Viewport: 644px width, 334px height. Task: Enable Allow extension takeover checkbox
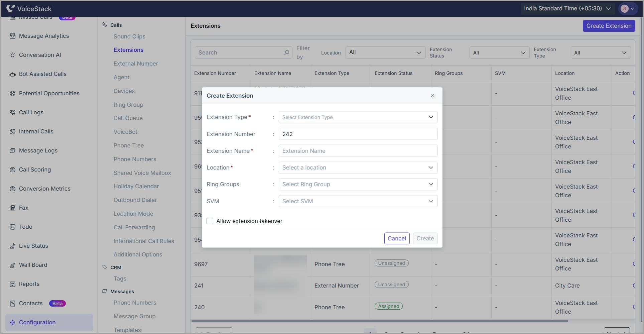210,221
